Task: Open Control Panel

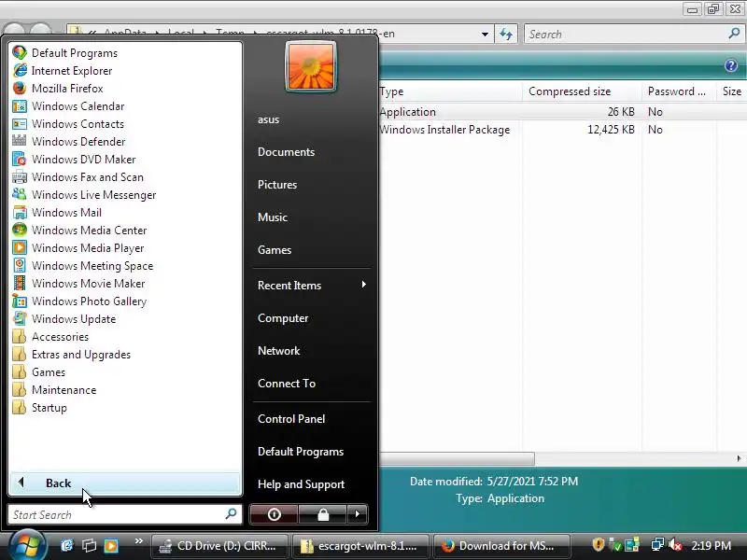Action: click(291, 419)
